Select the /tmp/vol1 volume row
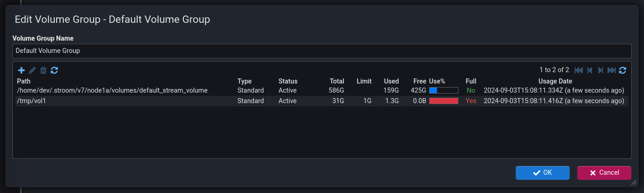Screen dimensions: 644x193 click(x=31, y=101)
